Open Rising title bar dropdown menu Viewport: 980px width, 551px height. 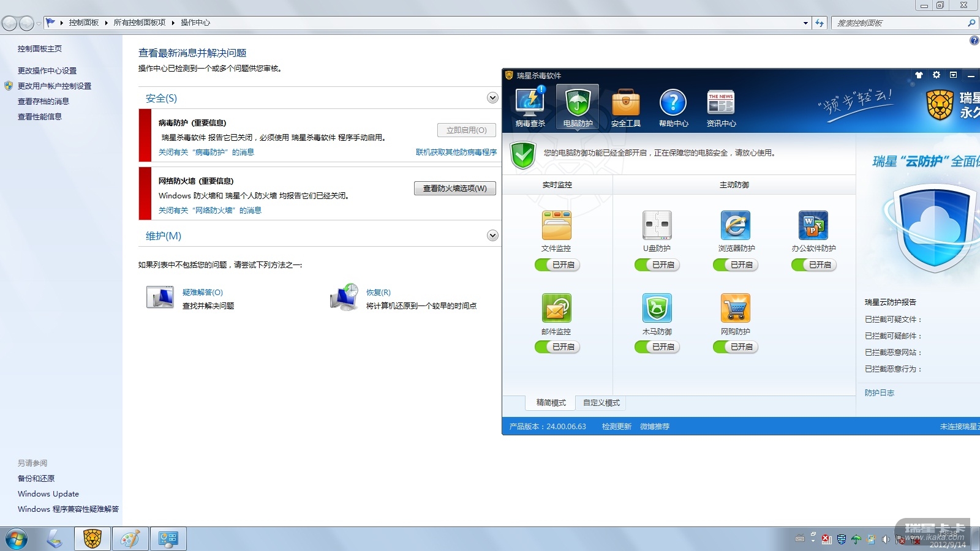coord(953,75)
